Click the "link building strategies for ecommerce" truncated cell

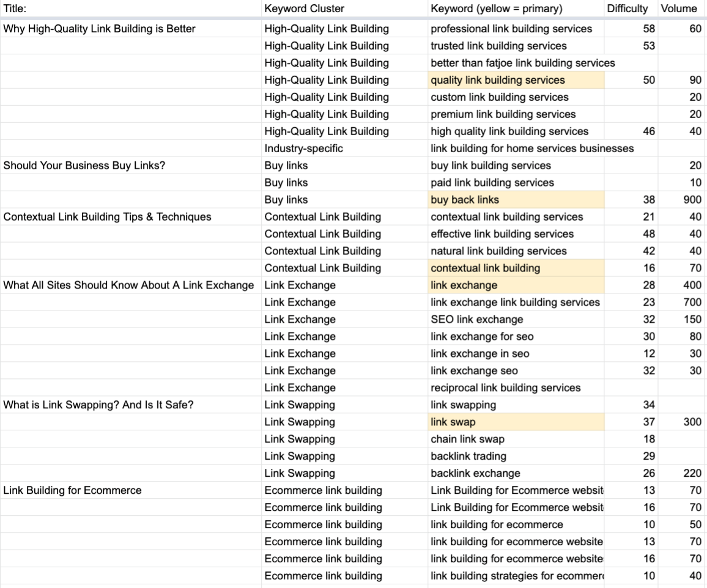pos(517,576)
